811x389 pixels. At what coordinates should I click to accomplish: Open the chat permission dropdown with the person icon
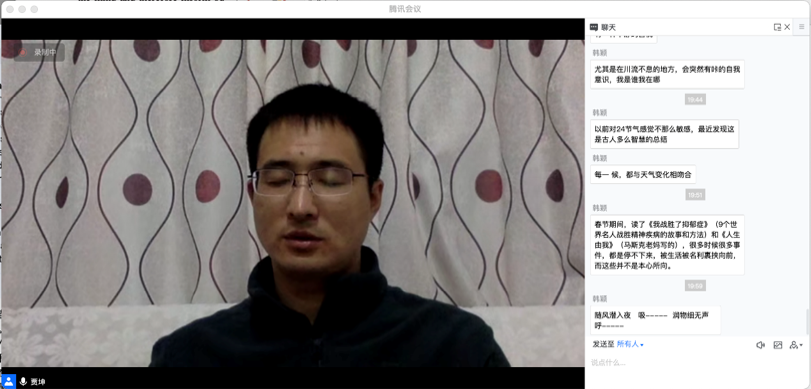coord(795,345)
